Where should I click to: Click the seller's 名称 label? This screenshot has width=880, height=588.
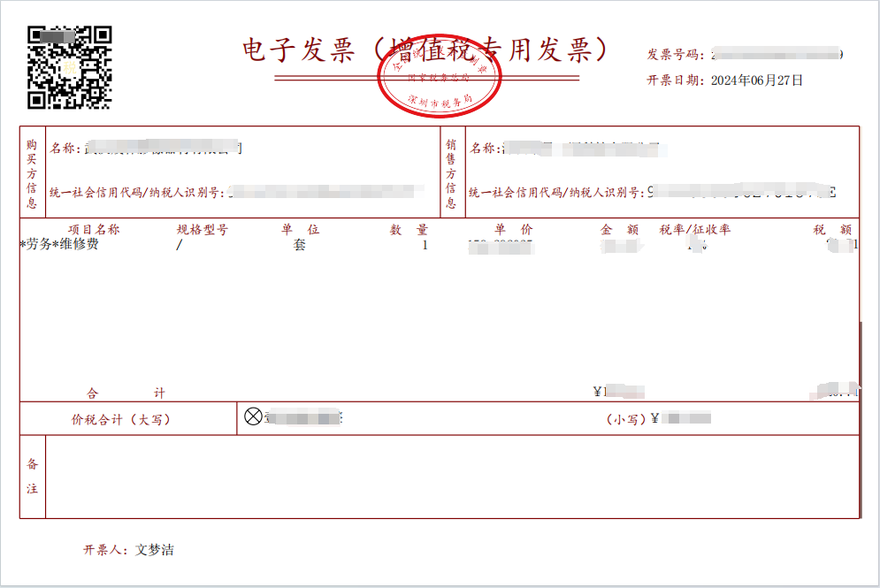tap(486, 149)
